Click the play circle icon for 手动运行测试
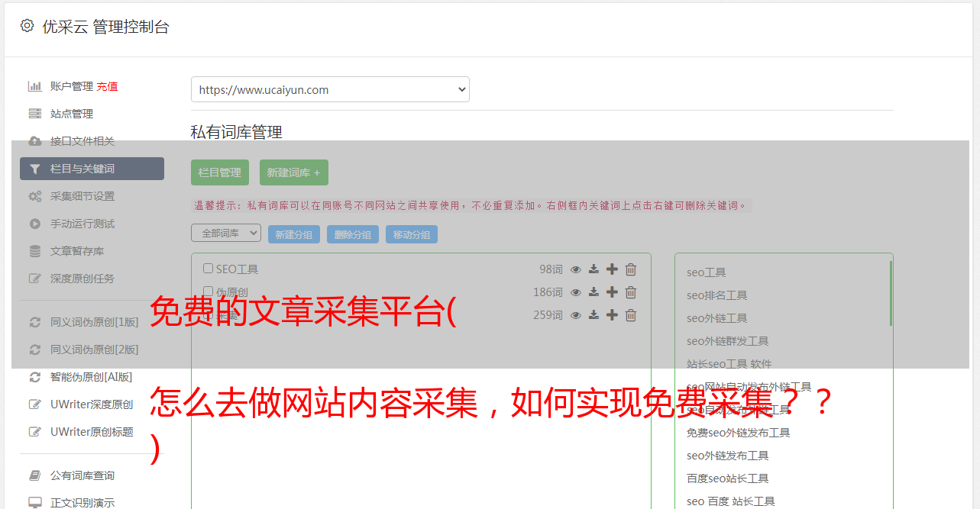This screenshot has height=509, width=980. pyautogui.click(x=35, y=224)
